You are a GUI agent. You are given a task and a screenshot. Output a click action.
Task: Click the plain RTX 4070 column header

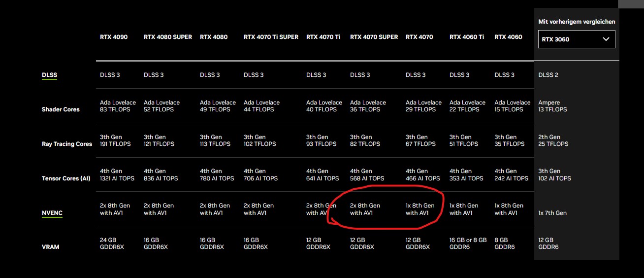click(x=419, y=37)
